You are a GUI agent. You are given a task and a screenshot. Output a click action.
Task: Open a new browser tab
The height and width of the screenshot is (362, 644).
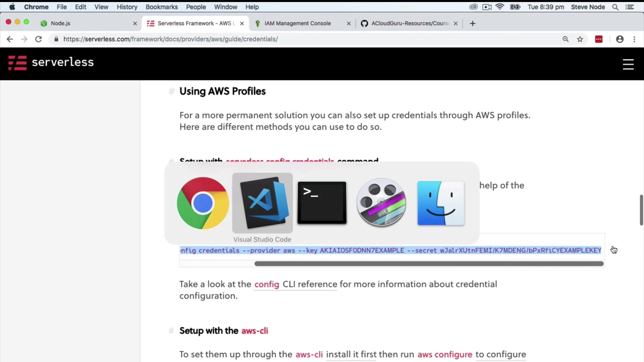(472, 23)
